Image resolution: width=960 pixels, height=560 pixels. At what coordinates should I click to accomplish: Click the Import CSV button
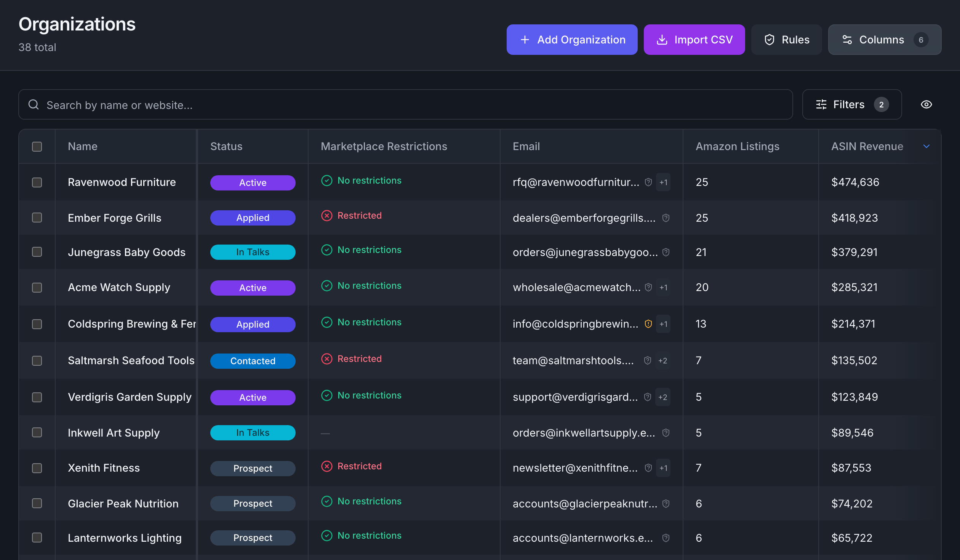point(694,40)
